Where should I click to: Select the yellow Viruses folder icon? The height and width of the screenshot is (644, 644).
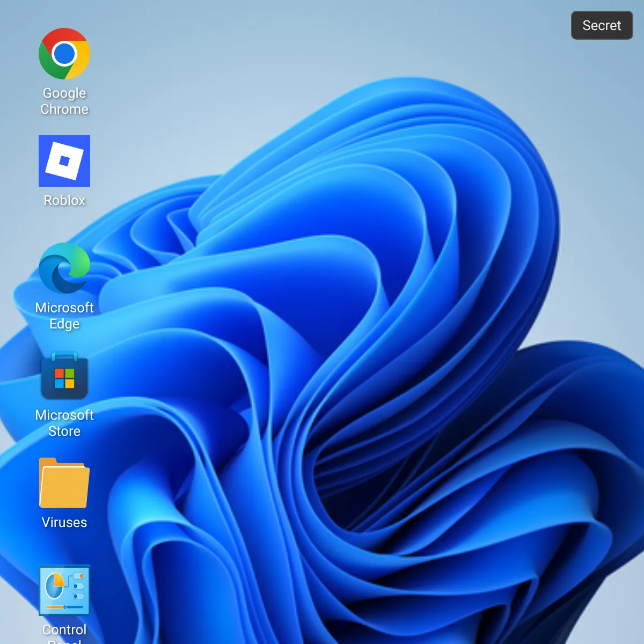[x=64, y=484]
